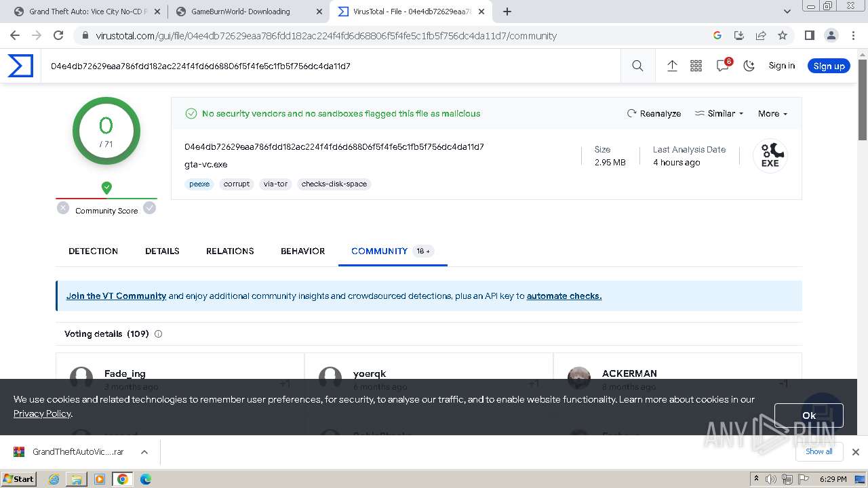
Task: Open the DETAILS tab
Action: 162,251
